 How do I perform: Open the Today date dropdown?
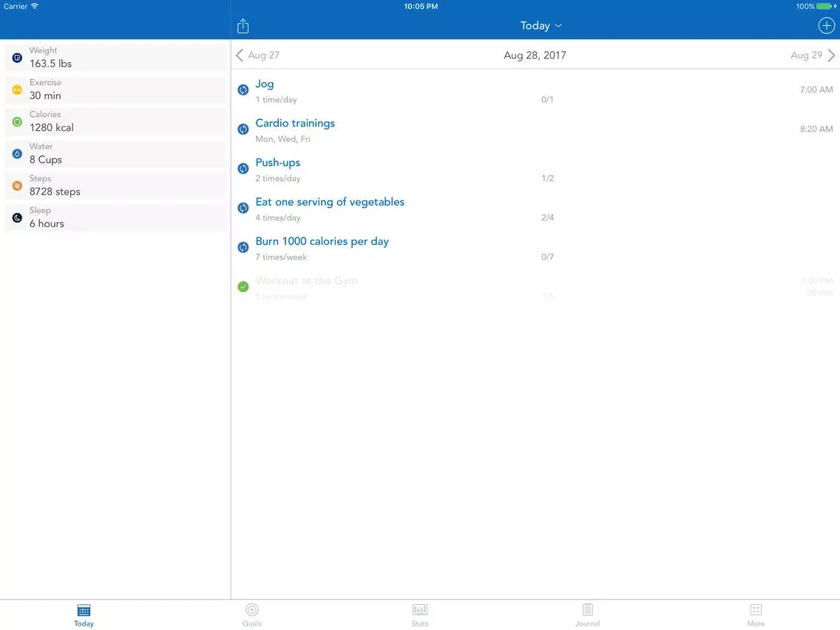coord(541,25)
